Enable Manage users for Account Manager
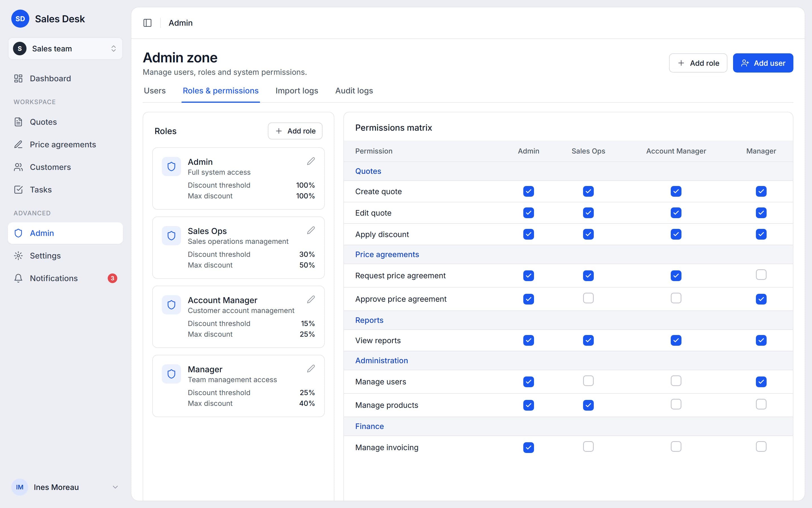 point(676,381)
